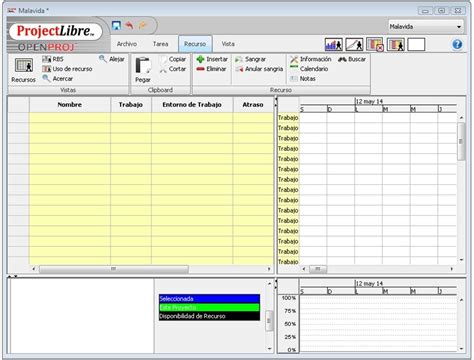Image resolution: width=474 pixels, height=360 pixels.
Task: Click the resource table horizontal scrollbar thumb
Action: [x=114, y=269]
